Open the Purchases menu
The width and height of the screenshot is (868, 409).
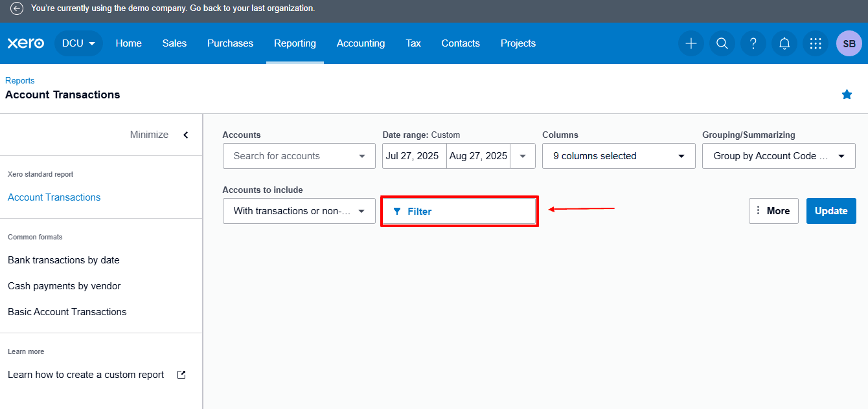click(x=230, y=43)
